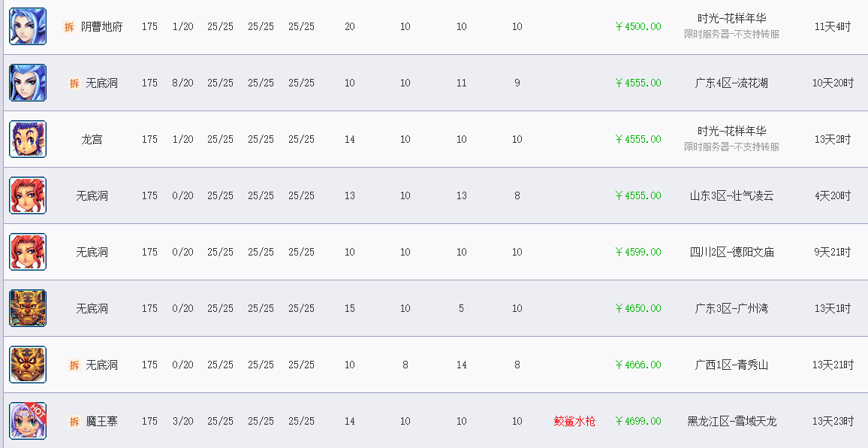Select the 龙宫 character avatar icon
This screenshot has height=448, width=868.
point(28,139)
